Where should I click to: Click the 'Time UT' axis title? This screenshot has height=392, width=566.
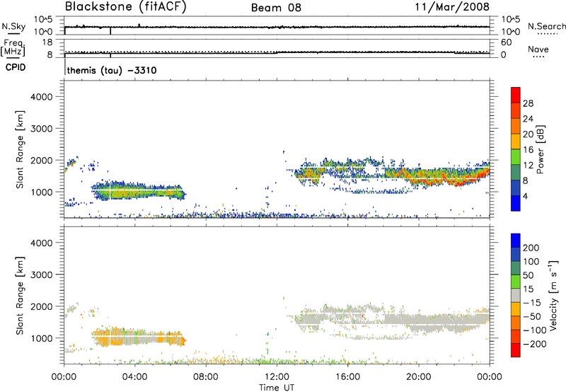(x=277, y=388)
